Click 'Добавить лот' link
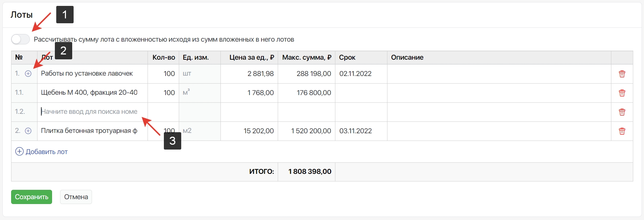This screenshot has height=220, width=644. [47, 152]
